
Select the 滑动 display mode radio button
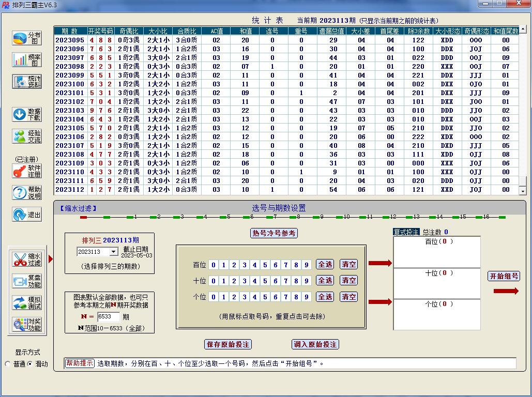point(30,364)
